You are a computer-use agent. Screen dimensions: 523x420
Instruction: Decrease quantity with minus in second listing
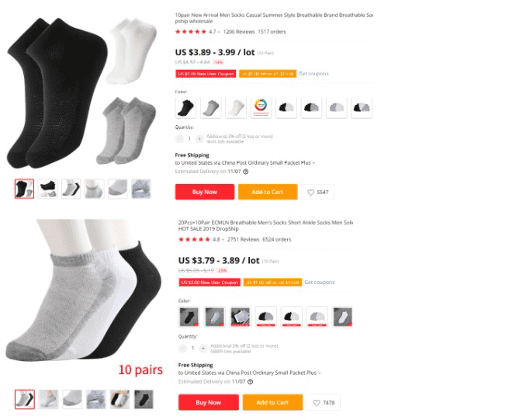pos(182,349)
